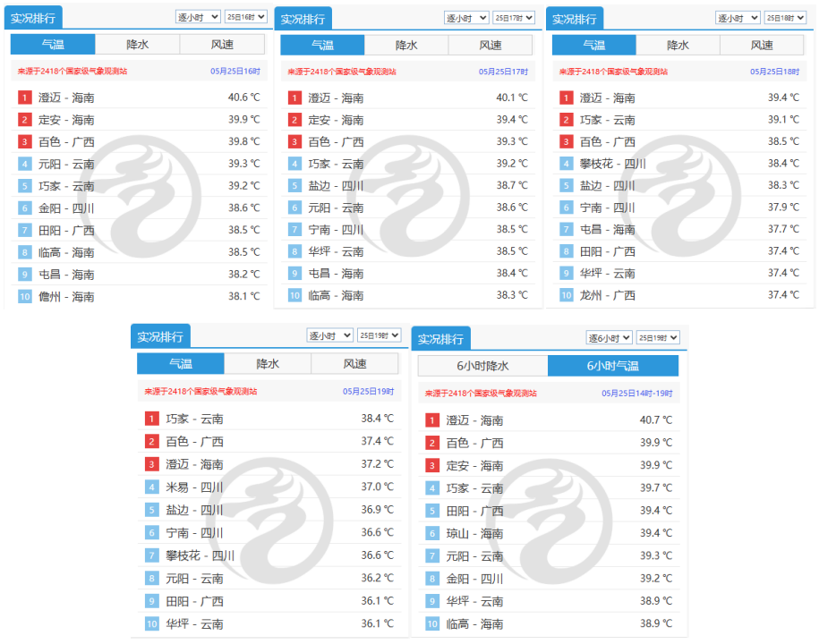Viewport: 819px width, 644px height.
Task: Click 临高 - 海南 row showing 38.5 ℃
Action: tap(139, 252)
